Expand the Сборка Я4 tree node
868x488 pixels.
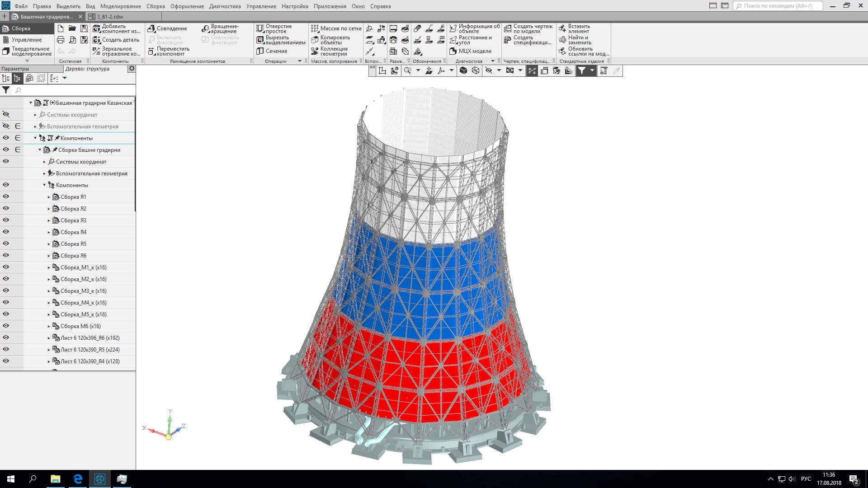tap(49, 232)
